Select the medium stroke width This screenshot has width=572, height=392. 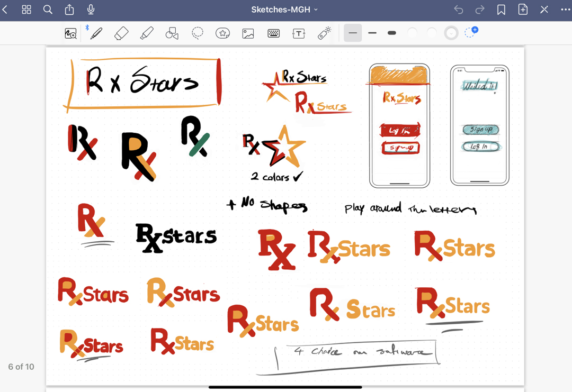[x=372, y=33]
